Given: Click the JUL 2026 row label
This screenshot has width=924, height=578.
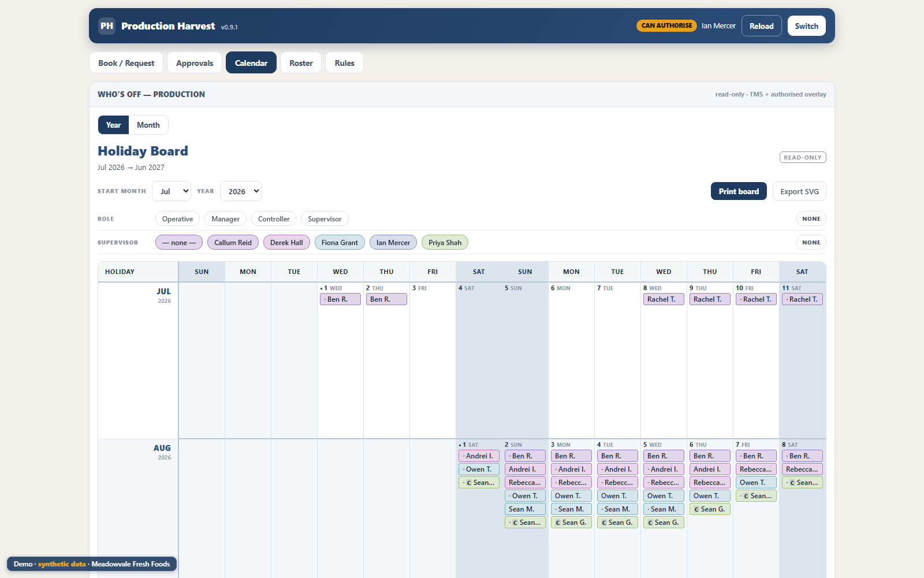Looking at the screenshot, I should point(163,295).
